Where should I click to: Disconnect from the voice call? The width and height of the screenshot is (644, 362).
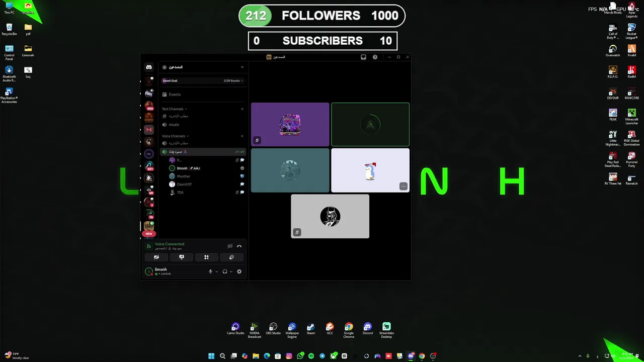pos(239,246)
